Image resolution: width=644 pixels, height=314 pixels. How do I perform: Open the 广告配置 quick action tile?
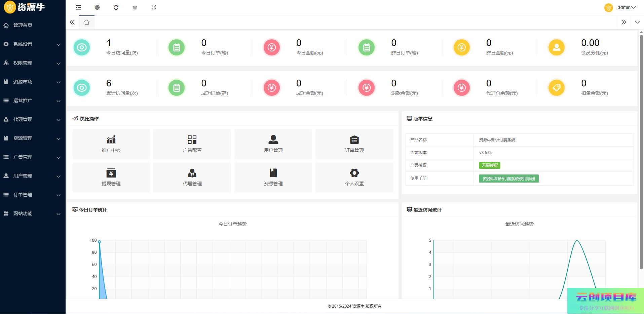click(192, 144)
